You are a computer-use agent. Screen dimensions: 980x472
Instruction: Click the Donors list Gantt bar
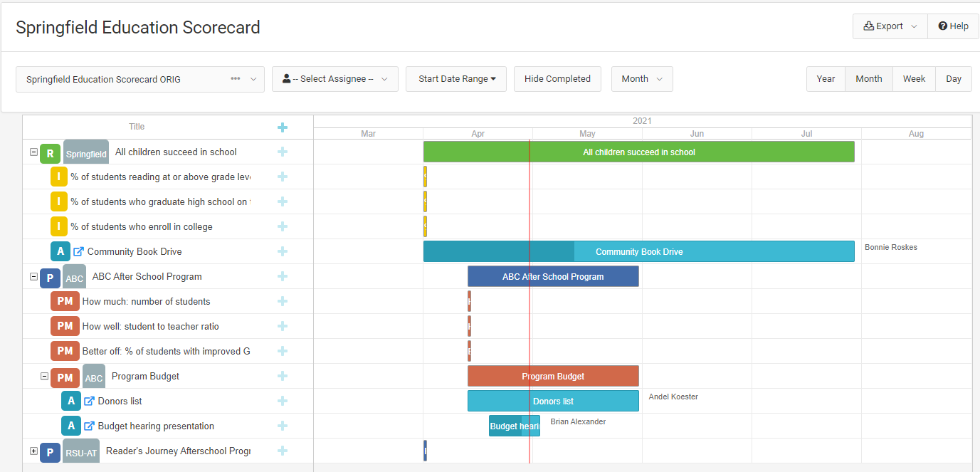click(x=553, y=401)
